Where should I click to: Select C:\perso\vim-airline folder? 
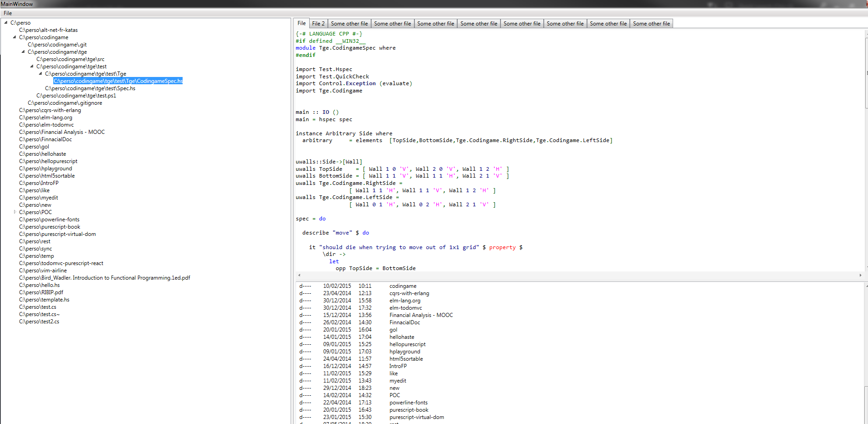click(x=43, y=271)
